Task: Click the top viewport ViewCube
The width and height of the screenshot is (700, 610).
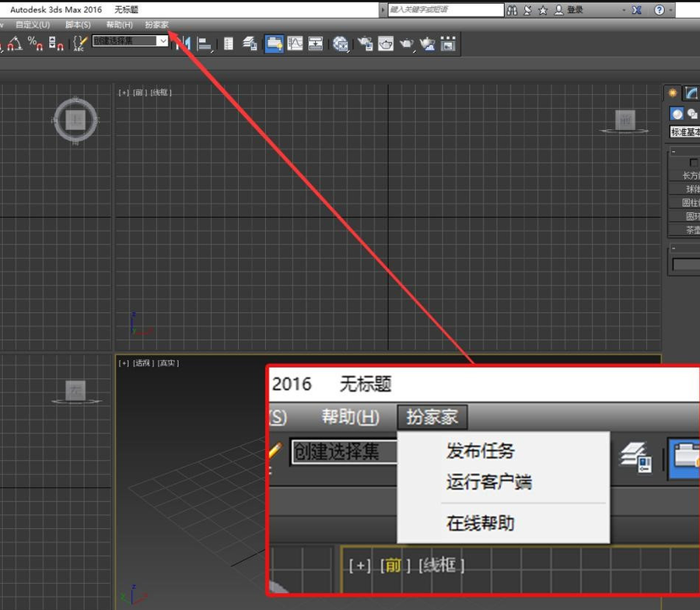Action: (x=75, y=120)
